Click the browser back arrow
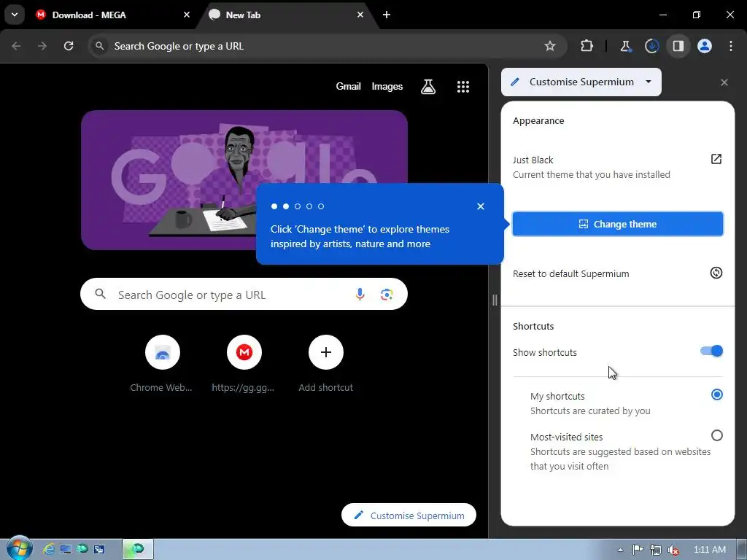Image resolution: width=747 pixels, height=560 pixels. [x=16, y=46]
